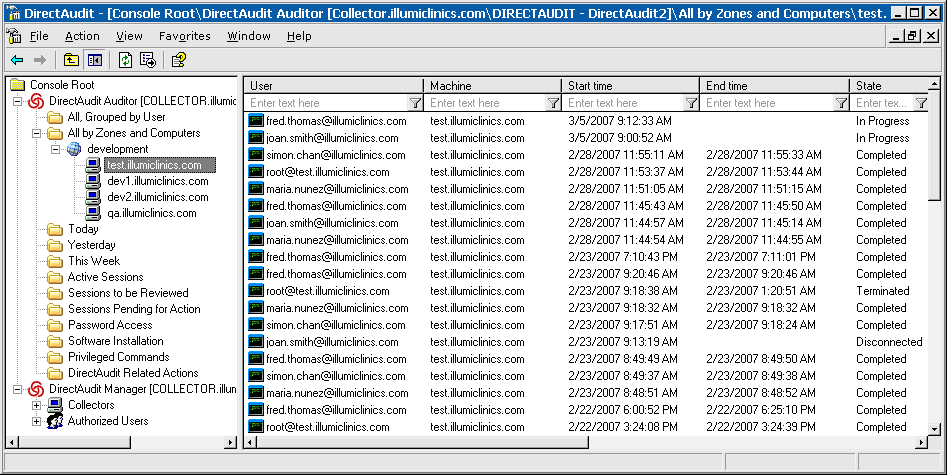Click the Forward arrow toolbar button
The image size is (947, 475).
click(x=40, y=60)
